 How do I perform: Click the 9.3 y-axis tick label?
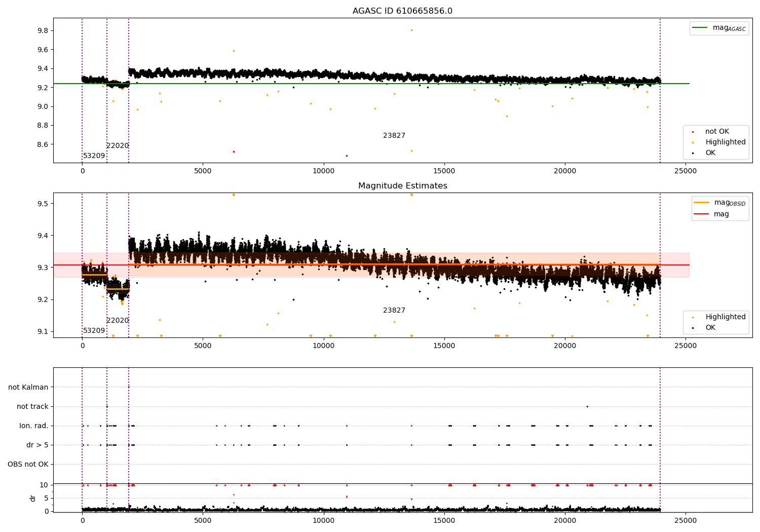coord(43,268)
